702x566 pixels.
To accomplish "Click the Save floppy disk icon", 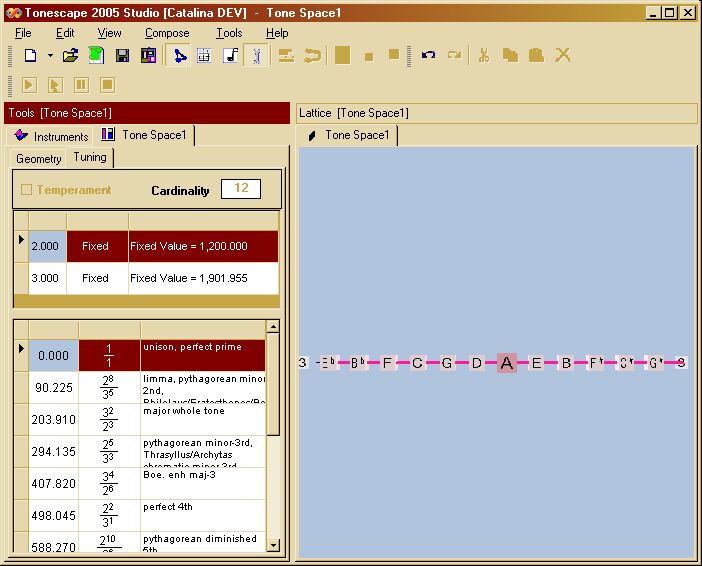I will (x=122, y=56).
